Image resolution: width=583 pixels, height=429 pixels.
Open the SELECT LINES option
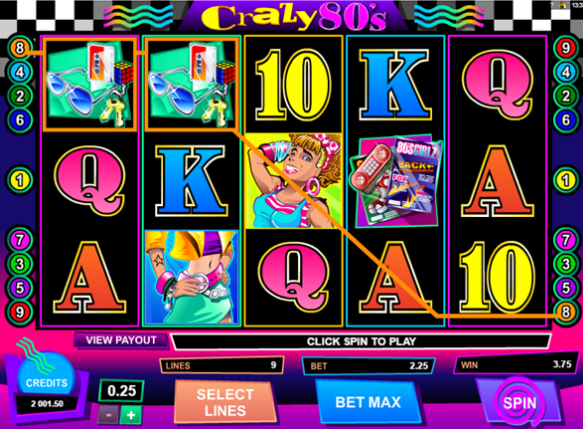pyautogui.click(x=225, y=402)
